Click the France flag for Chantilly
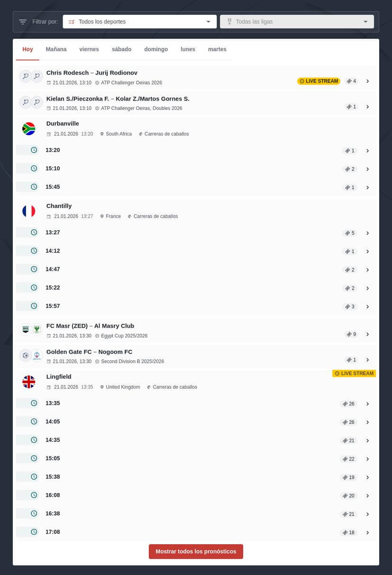Image resolution: width=392 pixels, height=575 pixels. click(x=29, y=211)
